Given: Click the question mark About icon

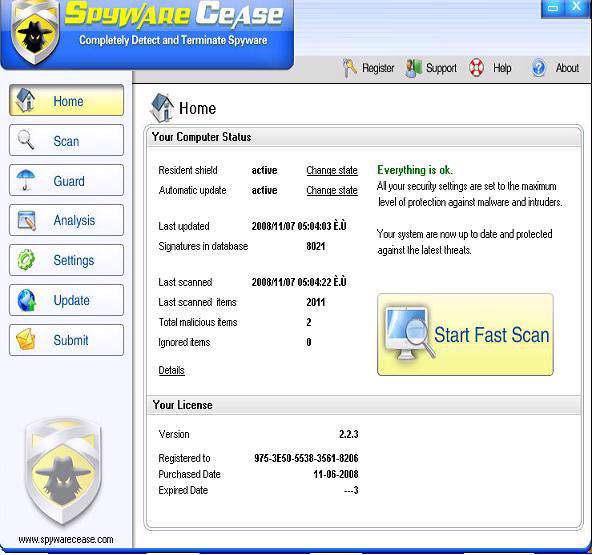Looking at the screenshot, I should point(539,68).
